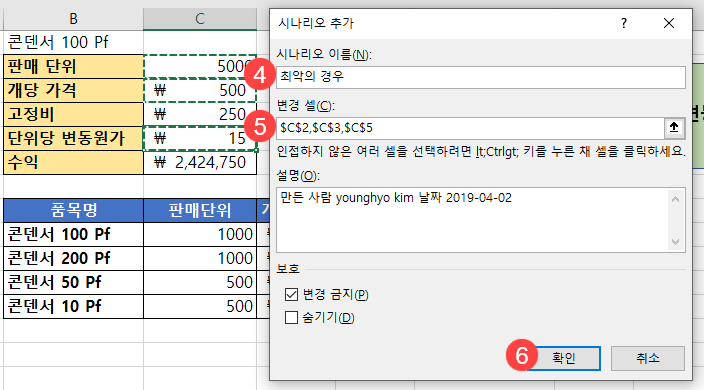Select column B header
The image size is (704, 390).
(x=74, y=19)
